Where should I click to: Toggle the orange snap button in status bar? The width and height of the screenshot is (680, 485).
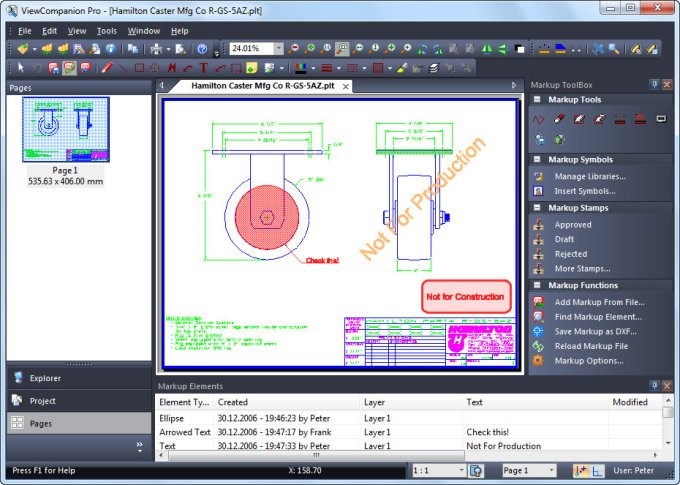[x=580, y=470]
